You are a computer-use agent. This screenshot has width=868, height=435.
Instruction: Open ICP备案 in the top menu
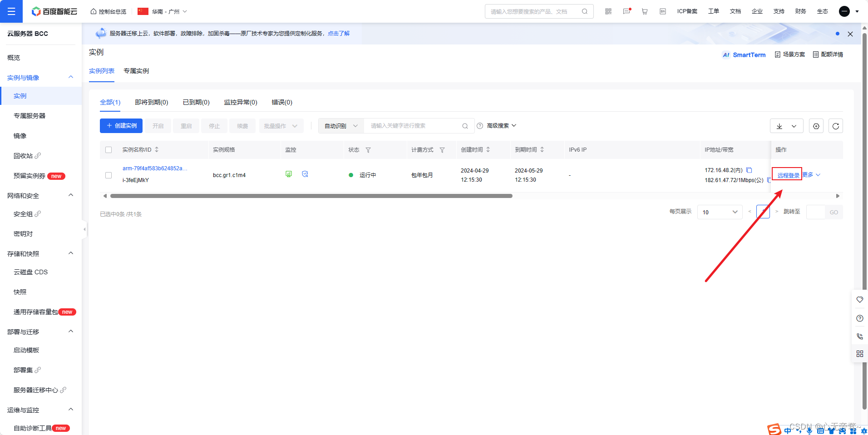687,11
